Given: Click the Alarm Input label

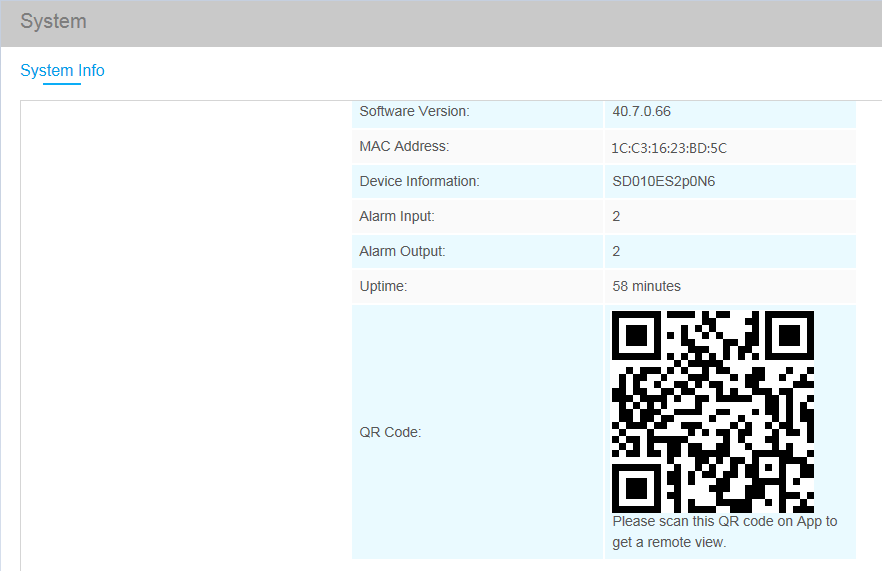Looking at the screenshot, I should coord(397,216).
